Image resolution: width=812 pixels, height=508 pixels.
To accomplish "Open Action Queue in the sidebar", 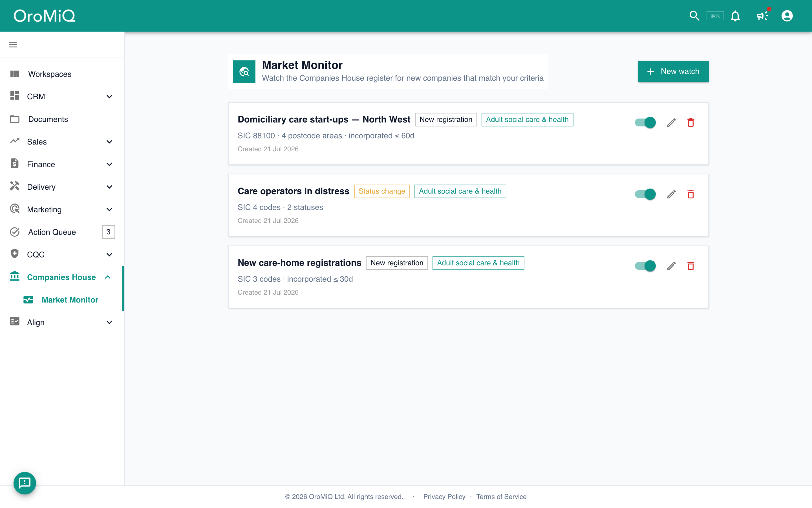I will click(62, 232).
